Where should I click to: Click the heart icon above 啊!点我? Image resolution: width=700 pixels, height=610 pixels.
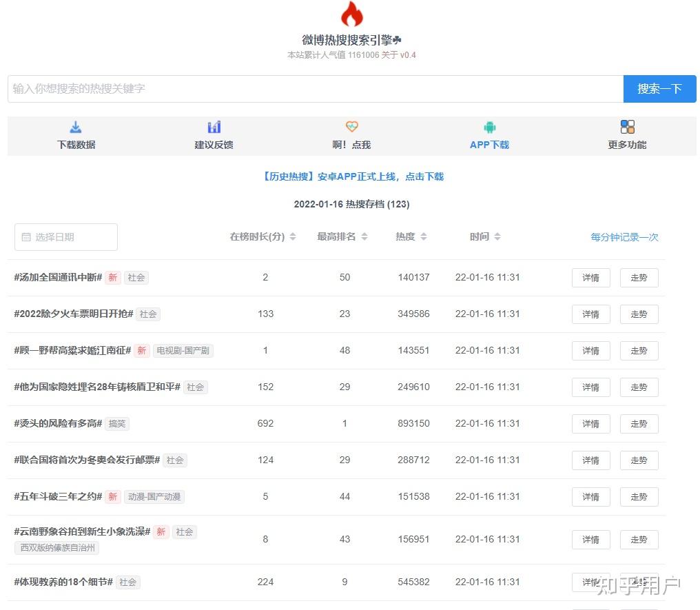(x=352, y=127)
